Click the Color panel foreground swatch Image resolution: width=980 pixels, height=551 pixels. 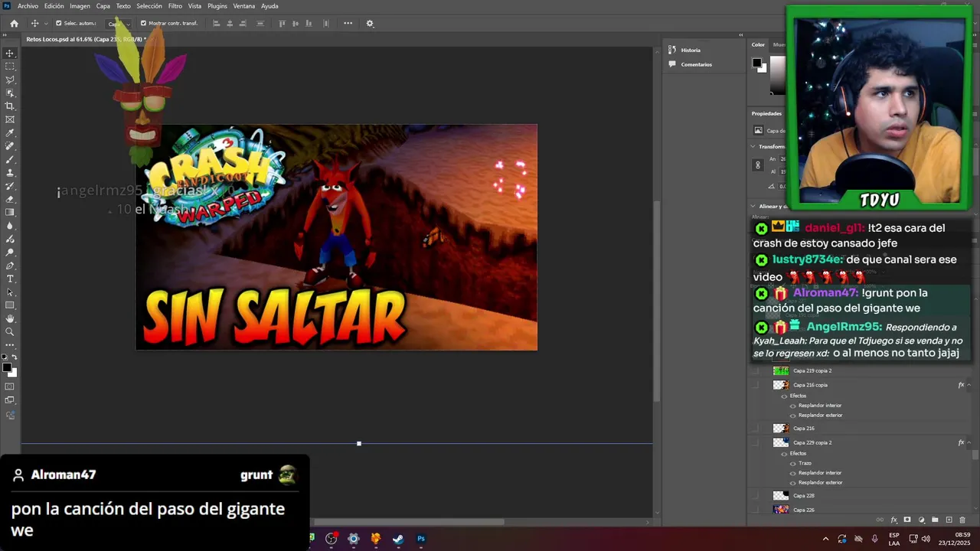point(757,63)
